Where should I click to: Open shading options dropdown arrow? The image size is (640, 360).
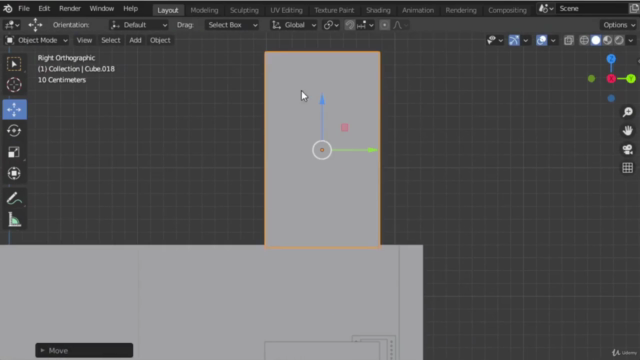631,40
